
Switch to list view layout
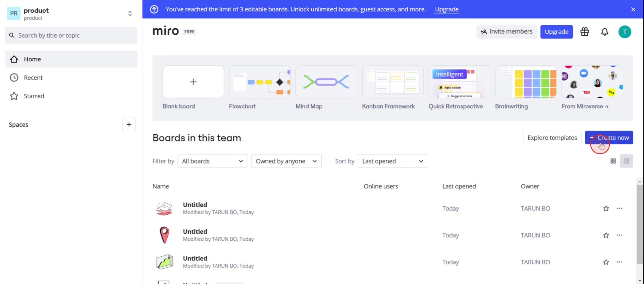626,161
